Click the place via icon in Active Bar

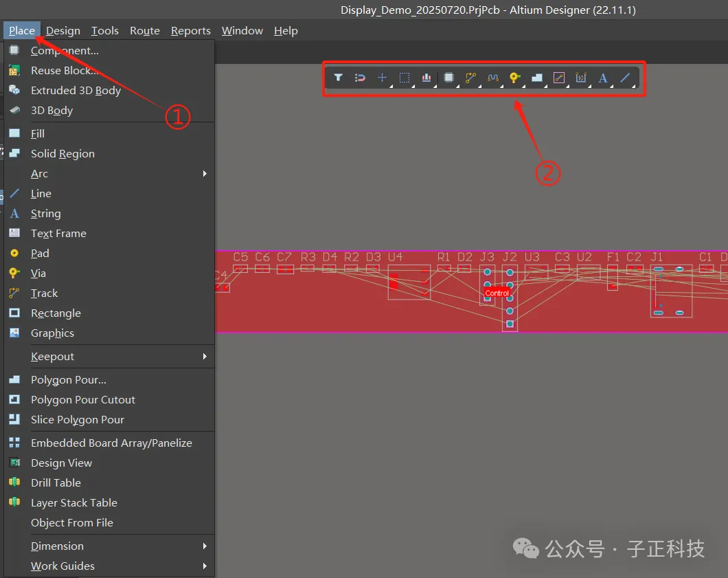tap(514, 78)
